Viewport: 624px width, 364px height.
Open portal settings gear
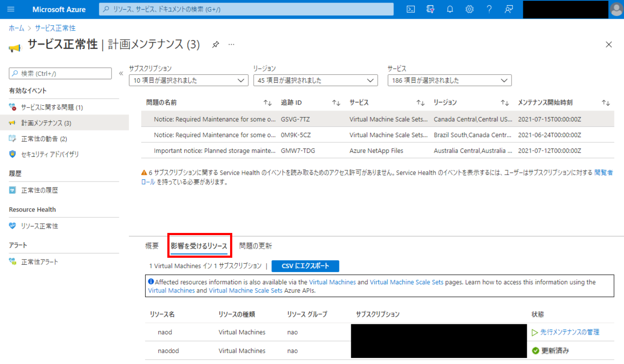[470, 9]
